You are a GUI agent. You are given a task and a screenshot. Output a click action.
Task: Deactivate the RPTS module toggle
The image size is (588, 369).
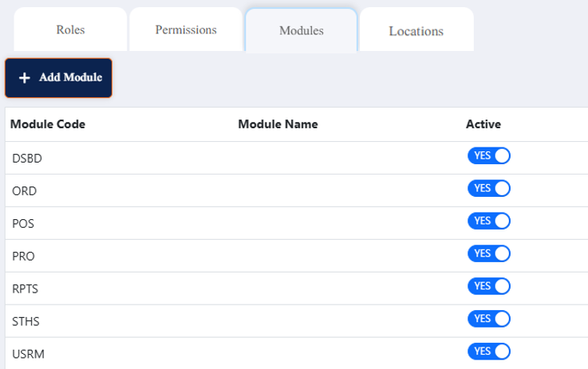[488, 286]
